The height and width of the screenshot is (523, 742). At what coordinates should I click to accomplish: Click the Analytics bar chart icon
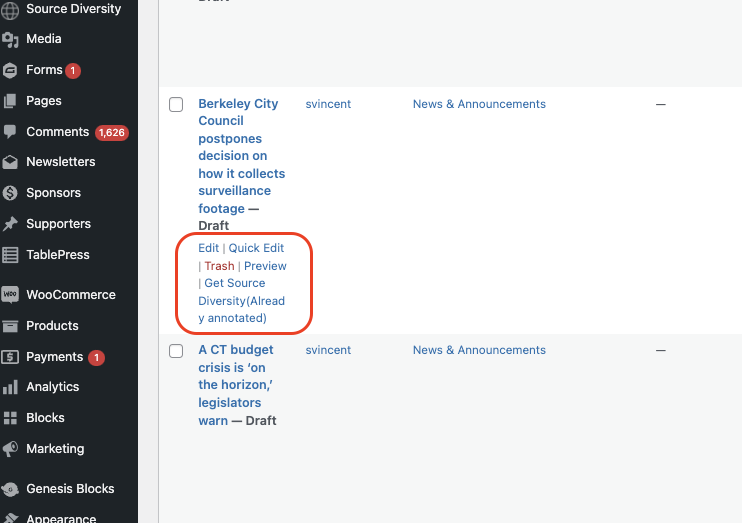pyautogui.click(x=11, y=387)
